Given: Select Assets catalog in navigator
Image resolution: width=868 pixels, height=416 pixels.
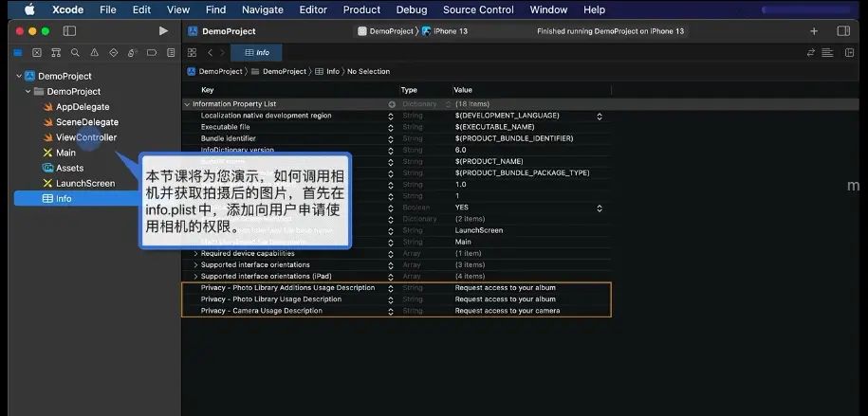Looking at the screenshot, I should [70, 168].
